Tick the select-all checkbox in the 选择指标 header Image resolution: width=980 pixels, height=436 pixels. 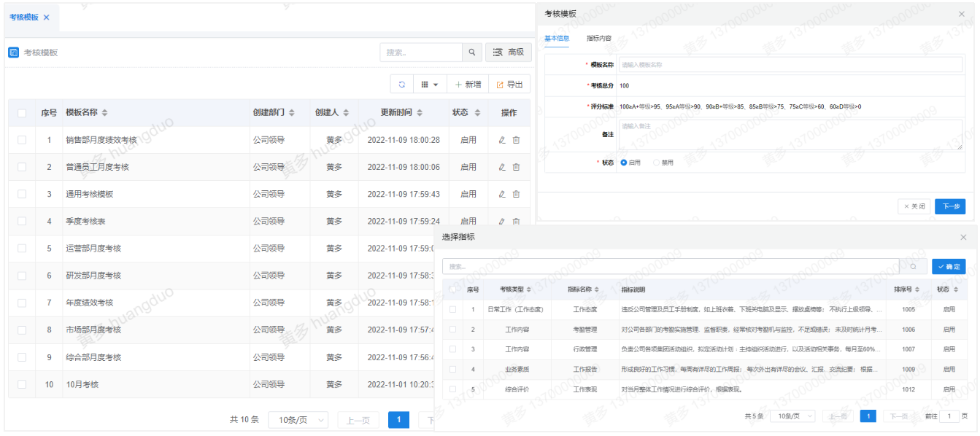click(x=453, y=289)
